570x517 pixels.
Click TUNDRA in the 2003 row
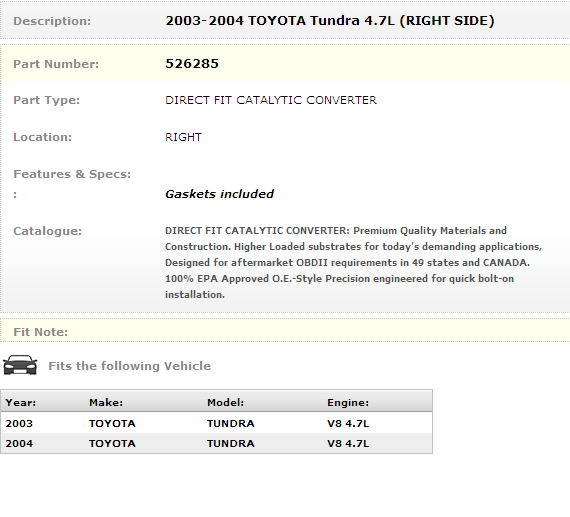231,424
